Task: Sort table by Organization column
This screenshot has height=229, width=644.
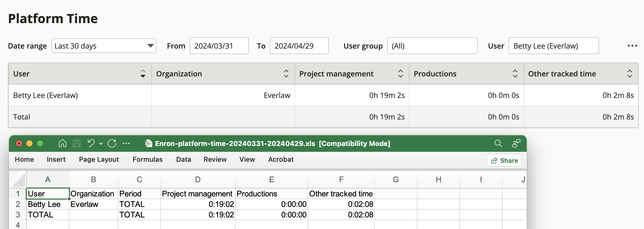Action: coord(286,74)
